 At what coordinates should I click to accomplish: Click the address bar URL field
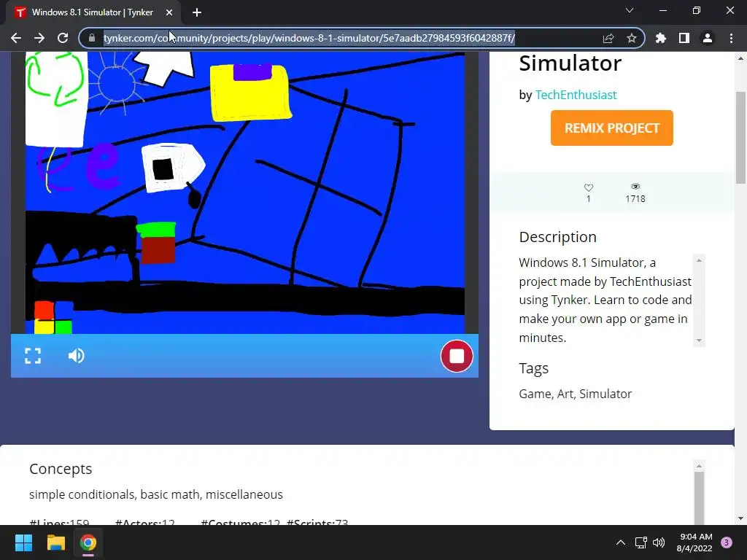[x=309, y=38]
